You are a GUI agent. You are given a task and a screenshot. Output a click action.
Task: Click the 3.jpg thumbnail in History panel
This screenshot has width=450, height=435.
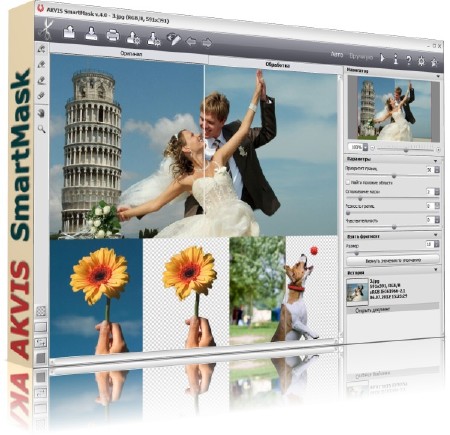[x=357, y=292]
